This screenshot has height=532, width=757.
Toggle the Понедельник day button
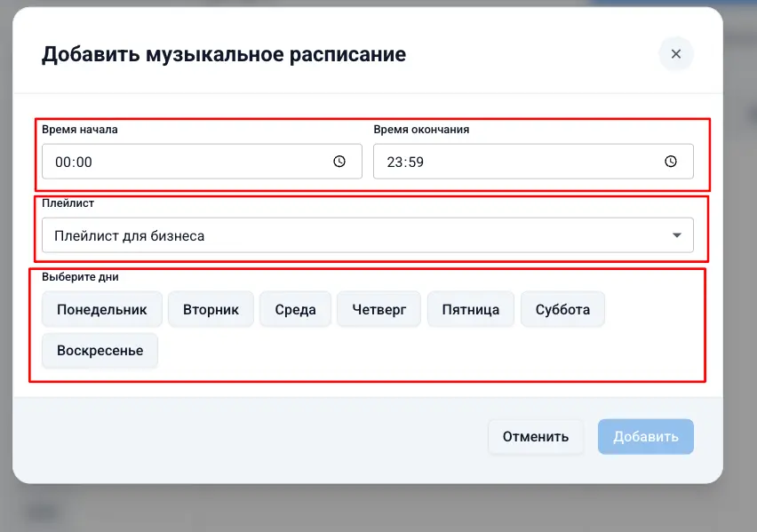[x=101, y=310]
